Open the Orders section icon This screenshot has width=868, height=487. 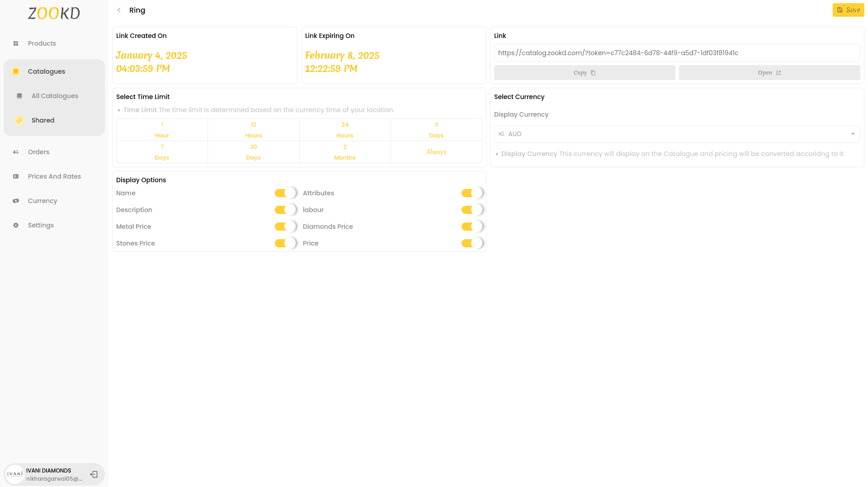(16, 152)
